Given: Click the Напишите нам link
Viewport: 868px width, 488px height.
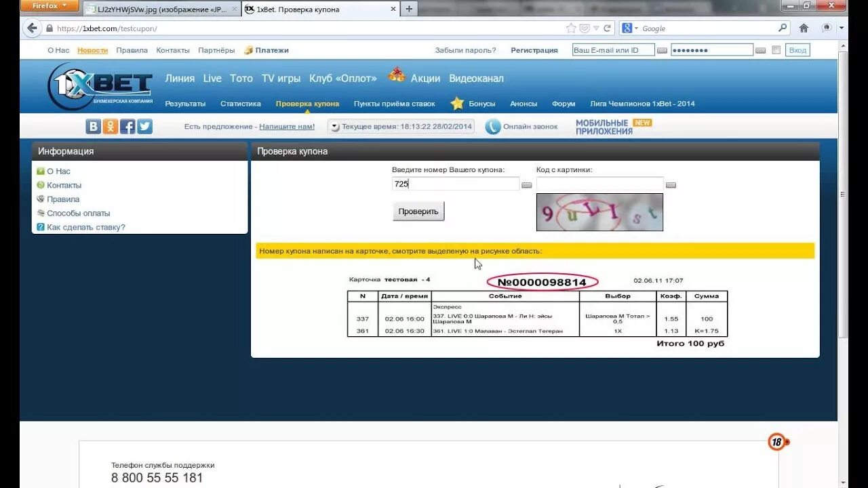Looking at the screenshot, I should [x=287, y=127].
